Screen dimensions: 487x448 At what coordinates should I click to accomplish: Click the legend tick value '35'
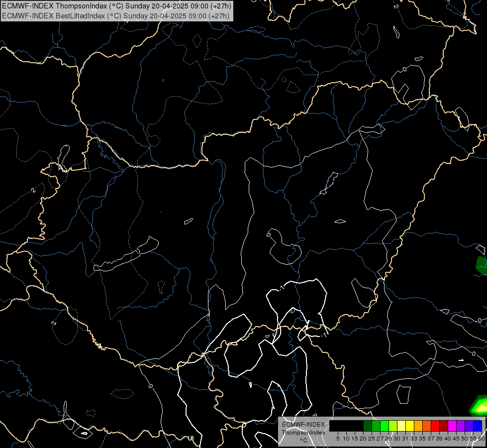tap(422, 439)
